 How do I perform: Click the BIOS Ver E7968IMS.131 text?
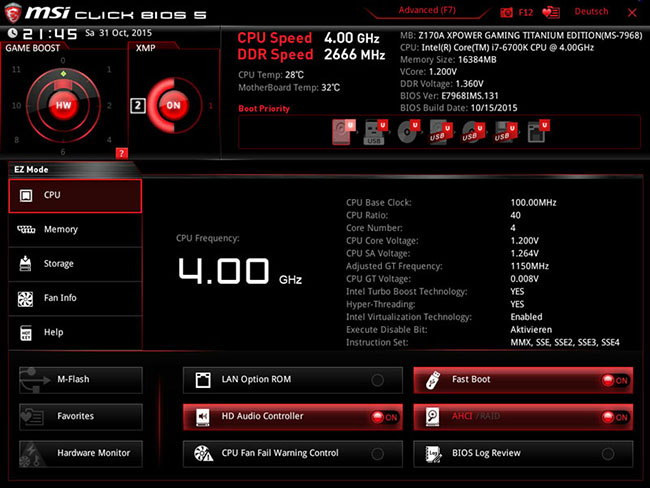(449, 96)
